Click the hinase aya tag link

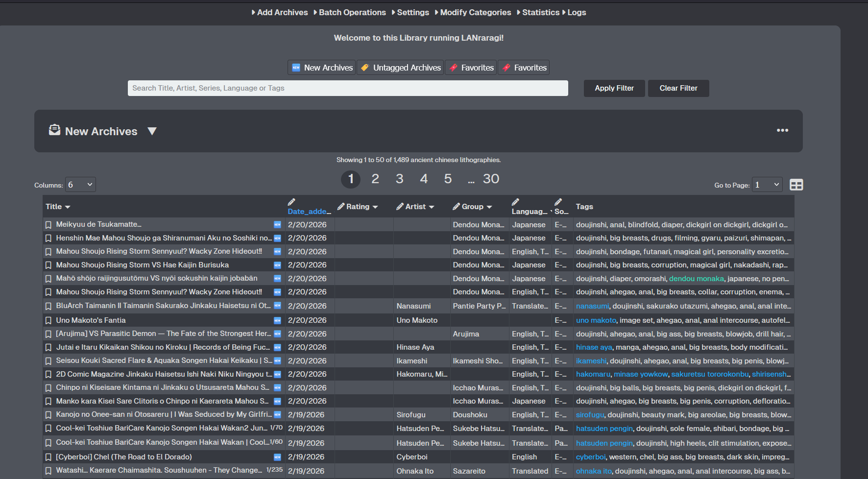(x=594, y=347)
